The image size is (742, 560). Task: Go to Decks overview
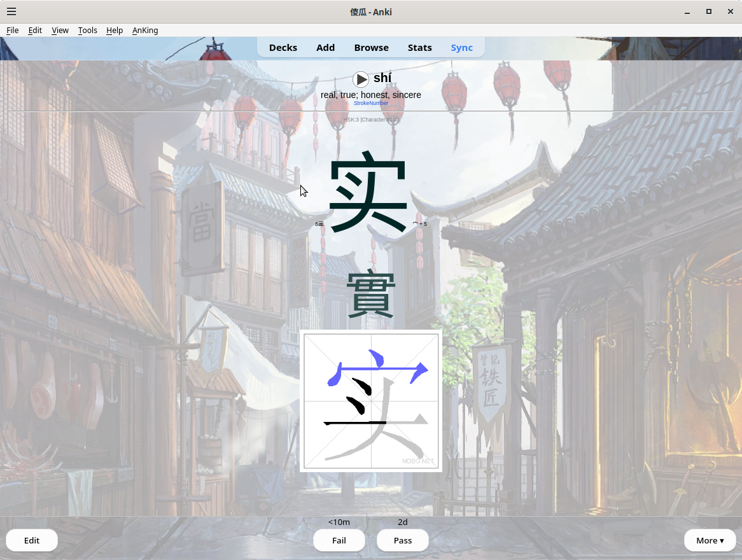(x=283, y=48)
